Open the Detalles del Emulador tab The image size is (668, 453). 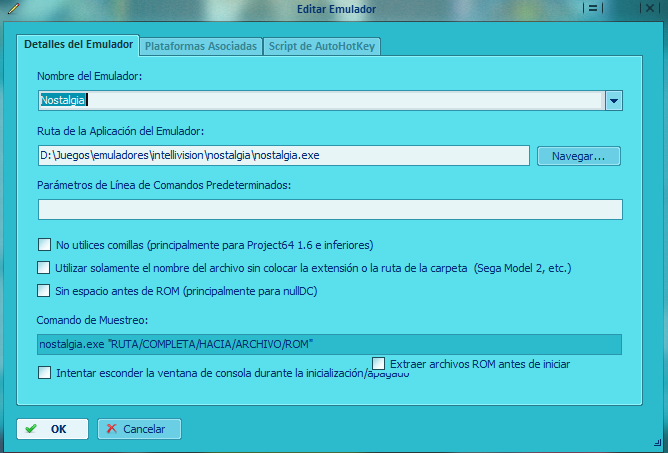pyautogui.click(x=78, y=45)
